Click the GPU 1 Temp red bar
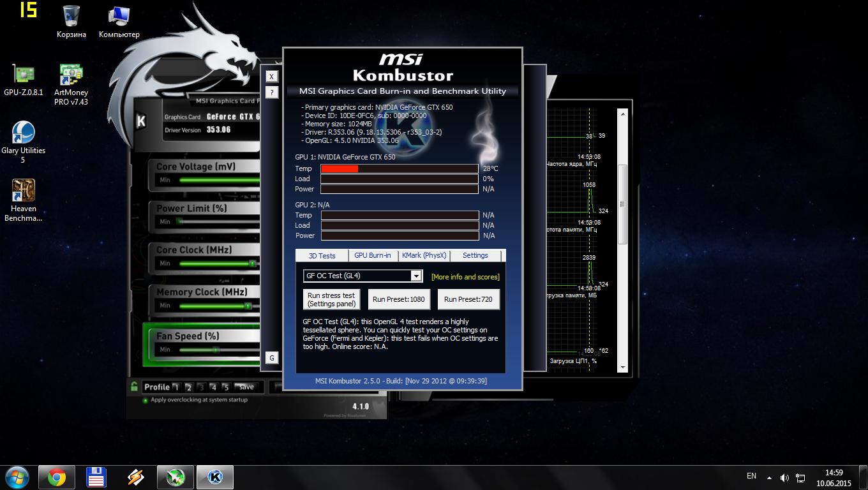Image resolution: width=868 pixels, height=490 pixels. coord(340,168)
